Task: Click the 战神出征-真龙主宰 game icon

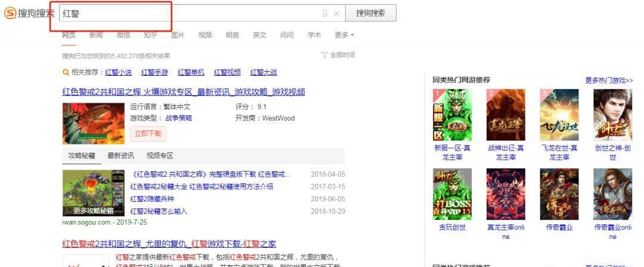Action: pyautogui.click(x=506, y=115)
